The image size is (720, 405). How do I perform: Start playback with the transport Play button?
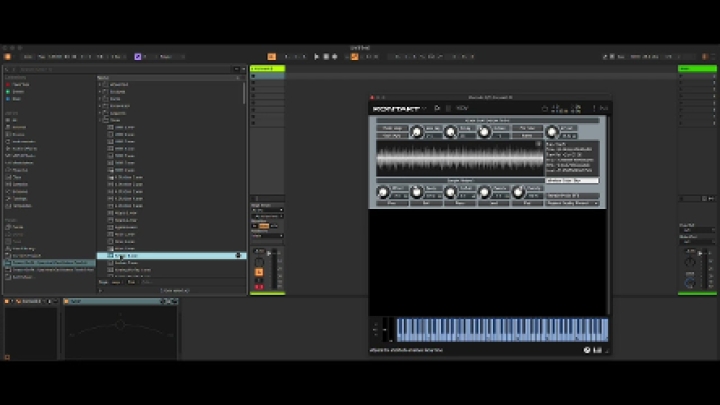click(x=316, y=56)
